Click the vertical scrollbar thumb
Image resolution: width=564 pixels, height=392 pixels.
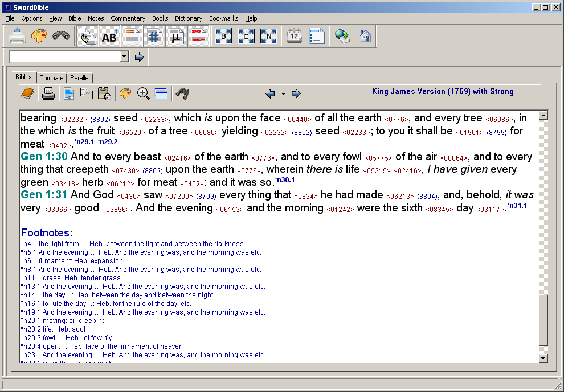543,320
